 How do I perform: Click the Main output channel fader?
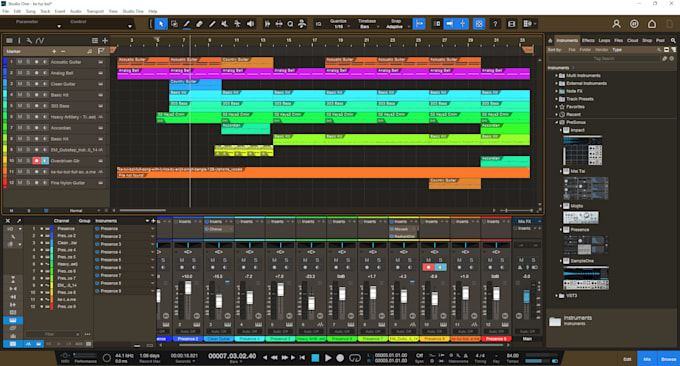tap(526, 297)
